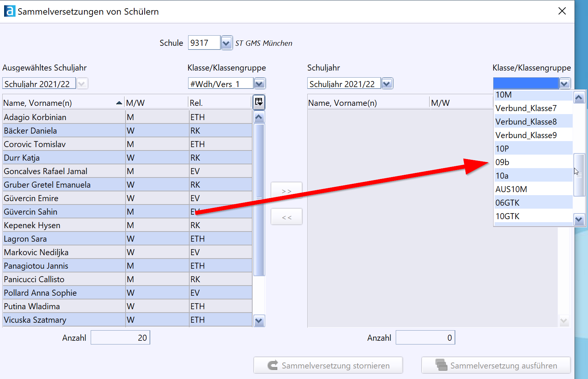Click the left Schuljahr 2021/22 field
588x379 pixels.
(39, 83)
